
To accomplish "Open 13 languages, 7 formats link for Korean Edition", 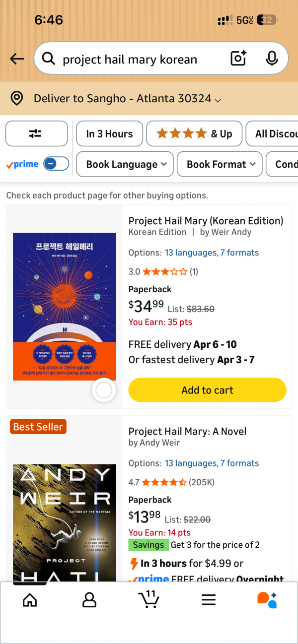I will pyautogui.click(x=212, y=253).
